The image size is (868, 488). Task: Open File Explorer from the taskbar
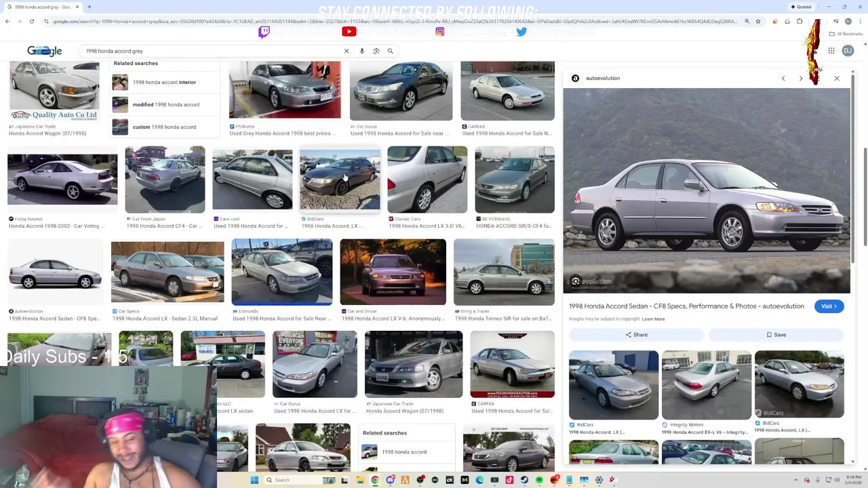point(360,480)
